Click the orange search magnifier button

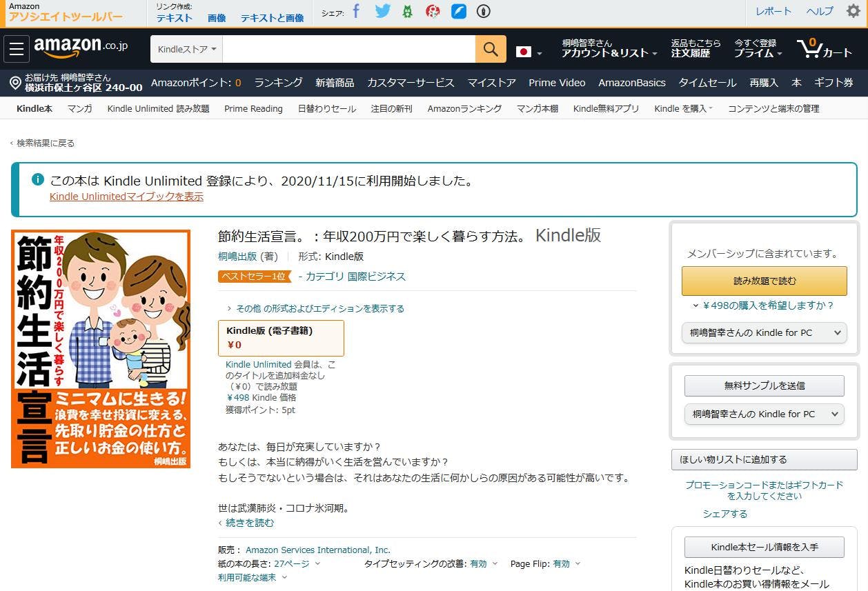click(491, 49)
